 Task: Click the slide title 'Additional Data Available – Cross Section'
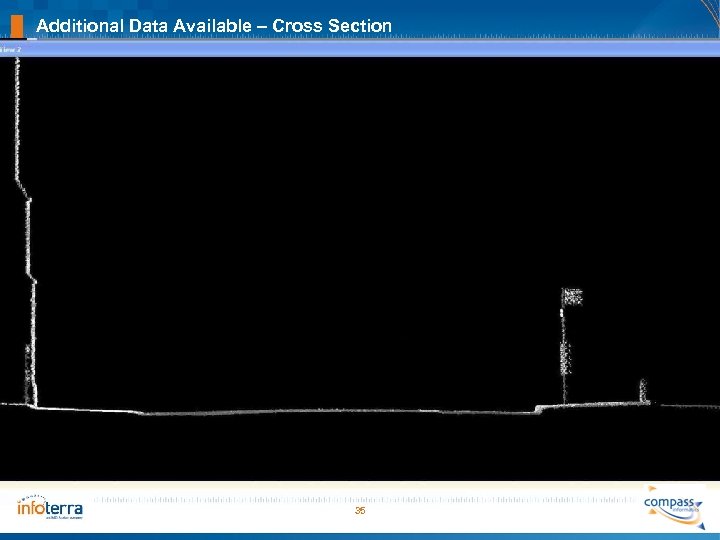tap(214, 26)
